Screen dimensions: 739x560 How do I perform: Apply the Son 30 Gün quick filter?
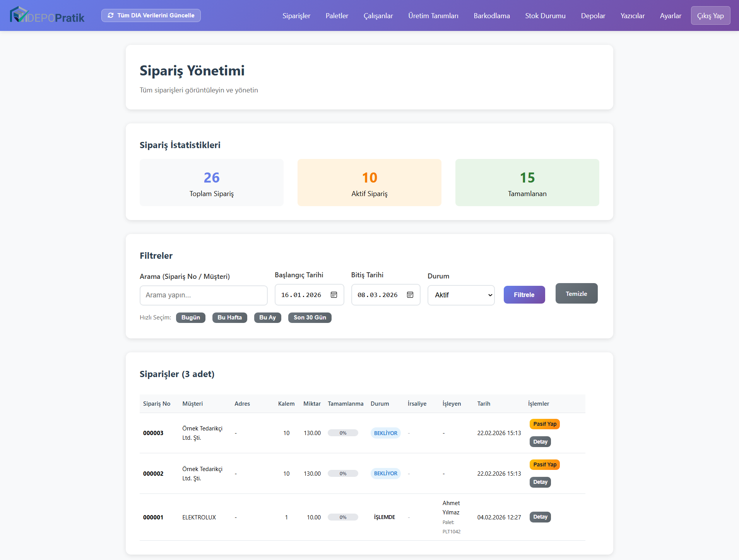(x=310, y=318)
